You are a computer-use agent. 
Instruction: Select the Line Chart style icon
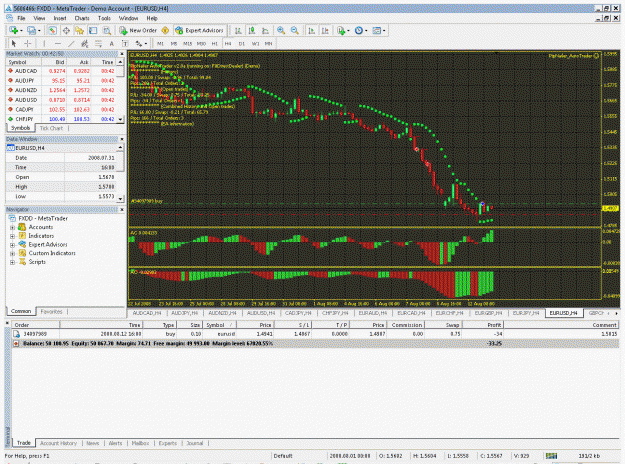click(265, 30)
